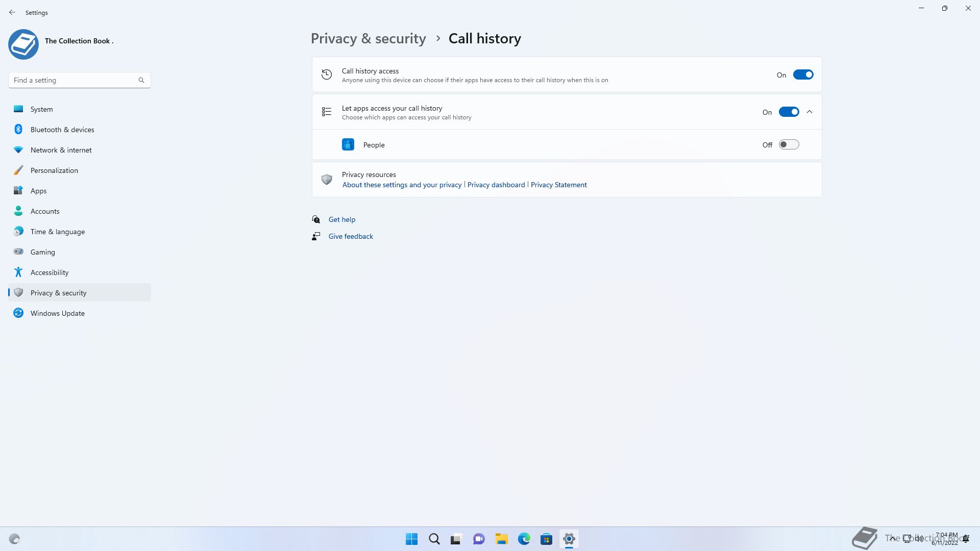Screen dimensions: 980x551
Task: Click the search magnifier in Find a setting
Action: (141, 80)
